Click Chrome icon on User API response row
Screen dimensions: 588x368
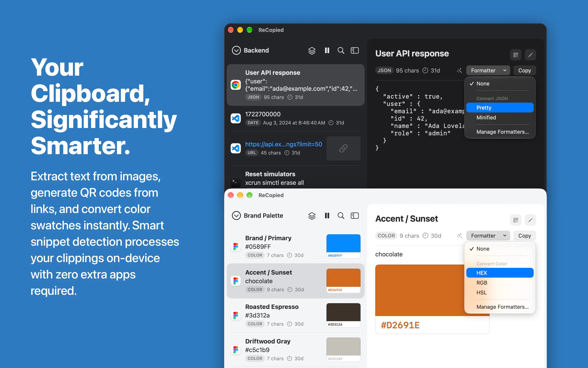pyautogui.click(x=235, y=85)
